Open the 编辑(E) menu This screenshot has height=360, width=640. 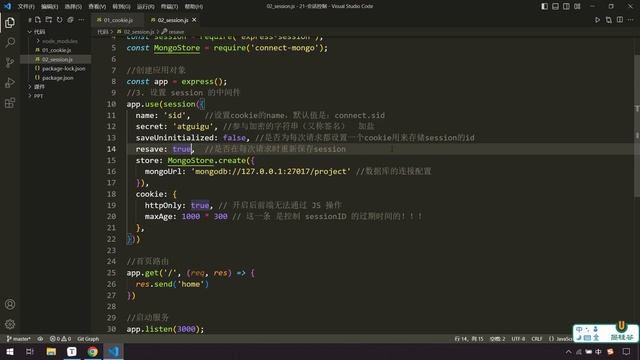pyautogui.click(x=49, y=6)
